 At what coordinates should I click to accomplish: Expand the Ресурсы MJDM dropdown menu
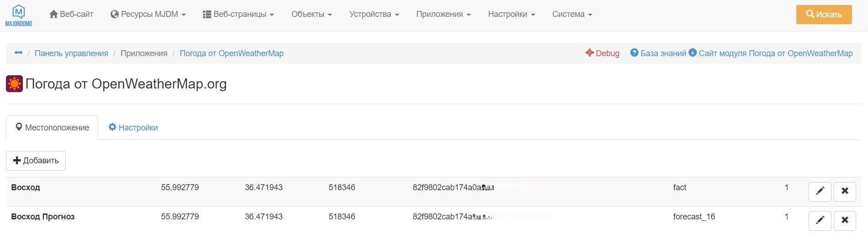coord(148,15)
